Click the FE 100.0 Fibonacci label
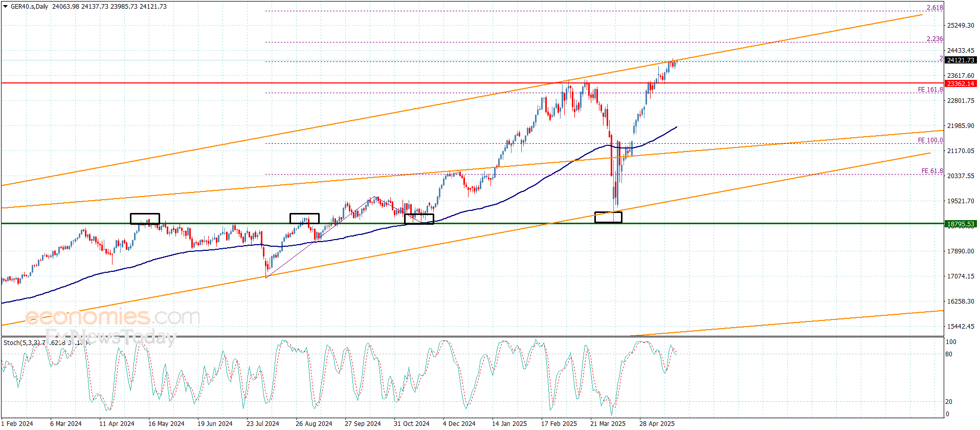This screenshot has width=980, height=430. 930,140
